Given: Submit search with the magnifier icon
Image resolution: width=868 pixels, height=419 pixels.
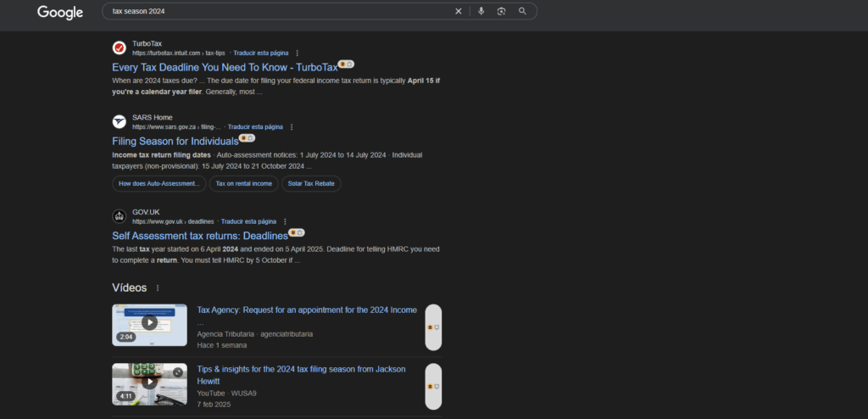Looking at the screenshot, I should (x=522, y=11).
